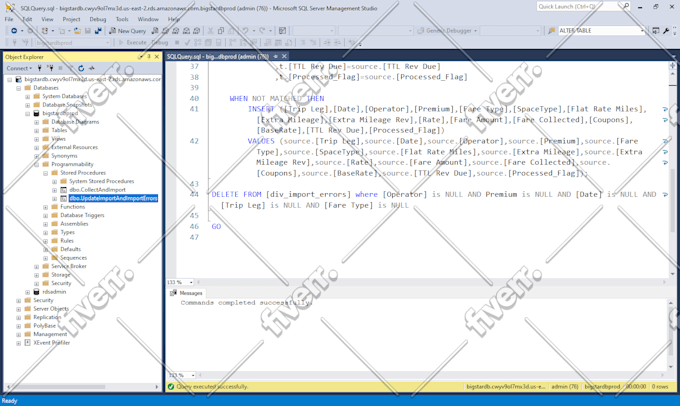
Task: Open the Tools menu
Action: 122,19
